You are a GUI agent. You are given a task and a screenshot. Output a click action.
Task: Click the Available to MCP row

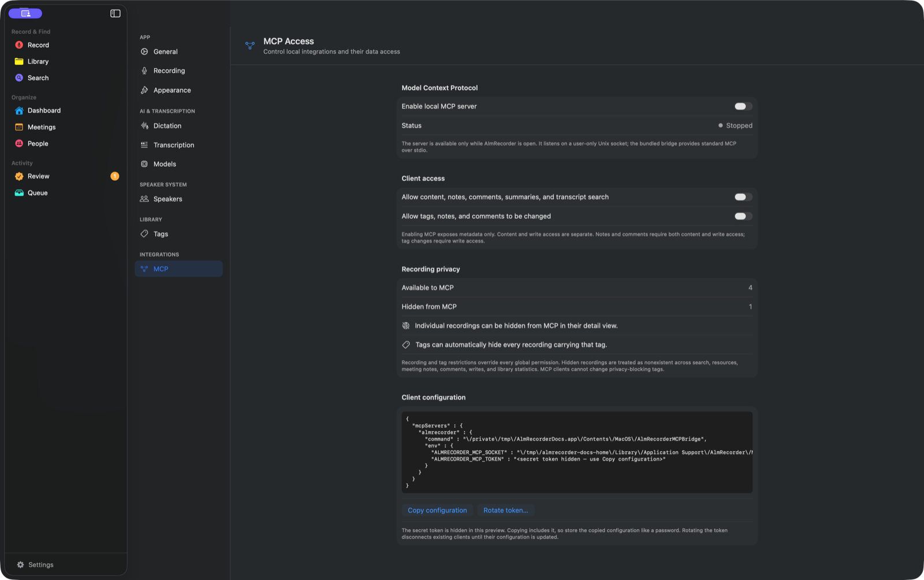pos(577,288)
